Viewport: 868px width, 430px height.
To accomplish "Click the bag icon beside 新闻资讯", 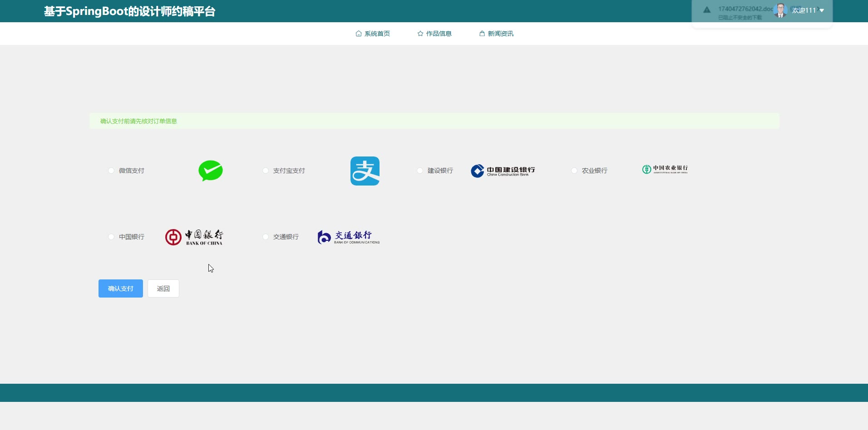I will coord(482,34).
